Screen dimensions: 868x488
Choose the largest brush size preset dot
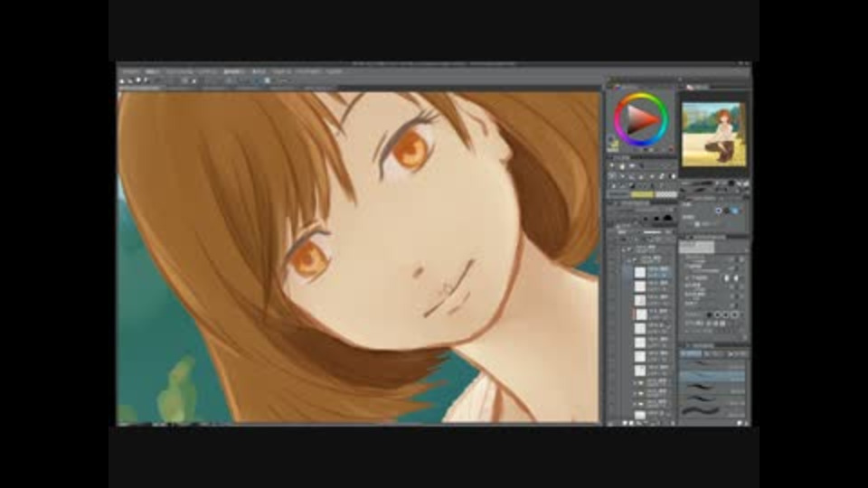coord(668,218)
